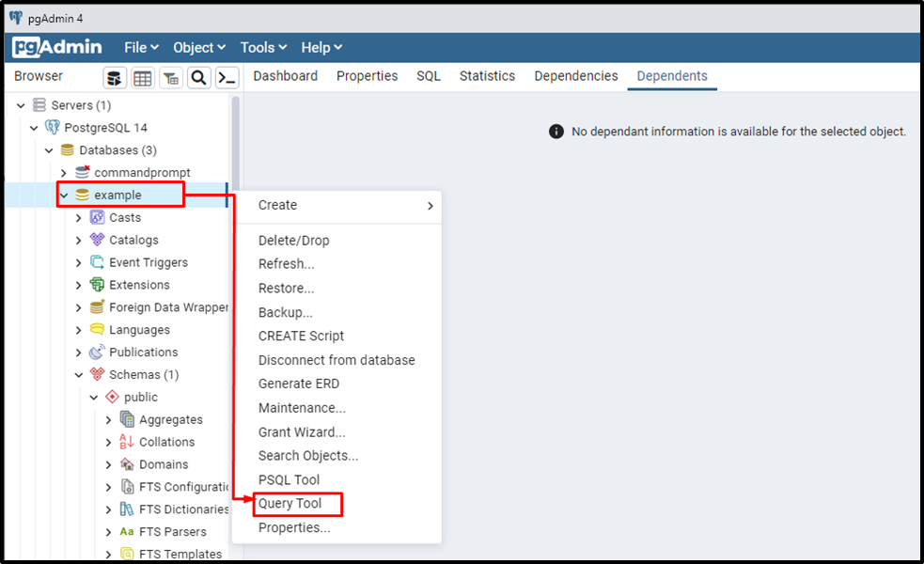
Task: Collapse the Servers (1) tree
Action: click(x=21, y=104)
